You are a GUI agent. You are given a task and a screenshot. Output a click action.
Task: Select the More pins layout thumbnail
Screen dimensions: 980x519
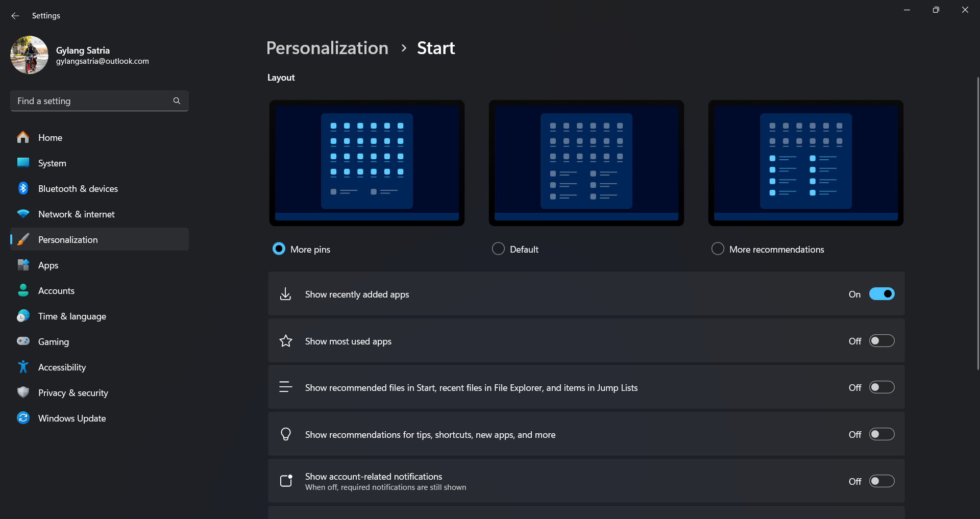click(366, 163)
